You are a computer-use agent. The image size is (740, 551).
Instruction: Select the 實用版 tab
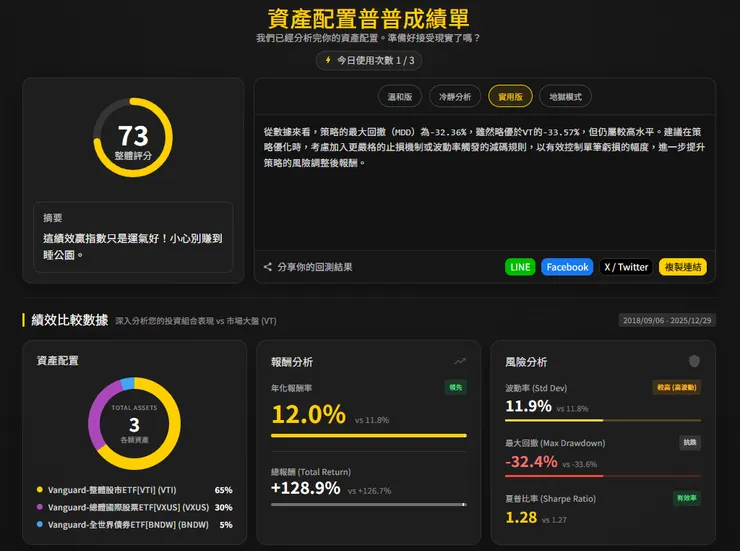click(x=510, y=97)
